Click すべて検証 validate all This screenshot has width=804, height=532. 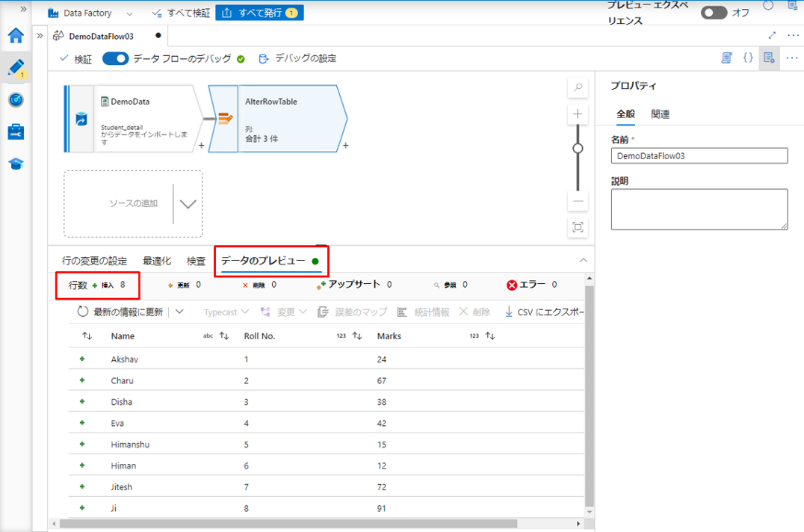(181, 13)
